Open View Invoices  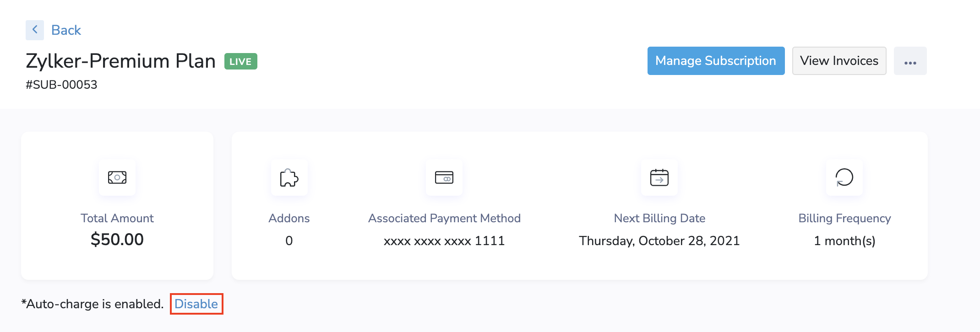839,61
